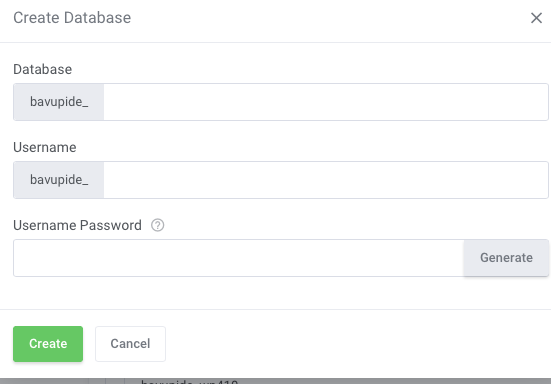
Task: Click the Database field label
Action: coord(43,70)
